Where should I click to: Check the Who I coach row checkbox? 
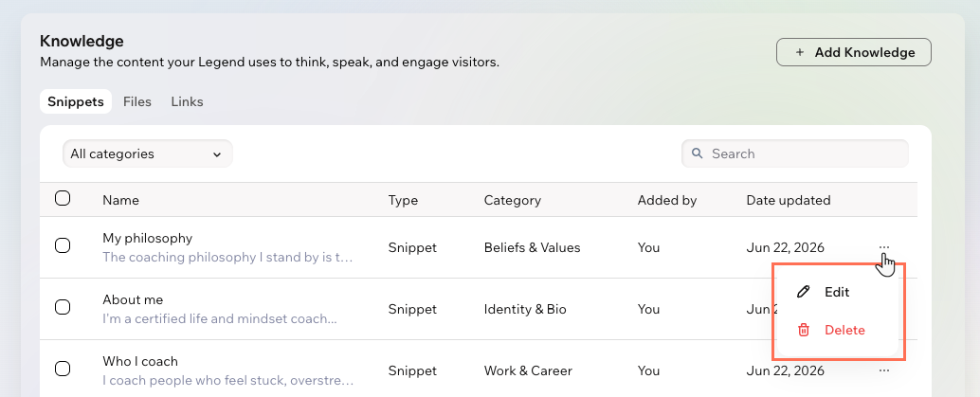(63, 369)
